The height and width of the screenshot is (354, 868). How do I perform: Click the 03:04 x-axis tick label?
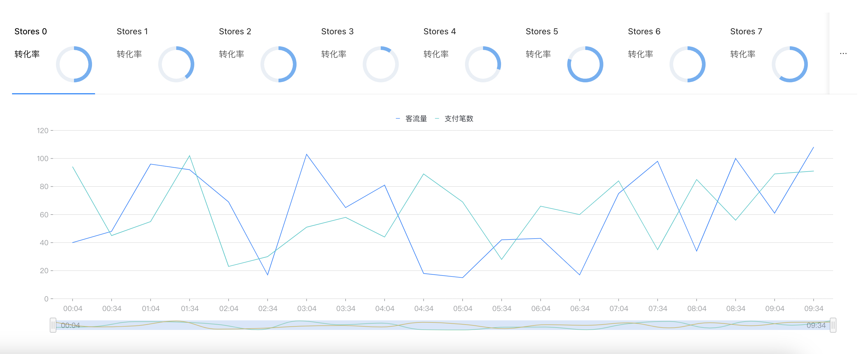307,309
